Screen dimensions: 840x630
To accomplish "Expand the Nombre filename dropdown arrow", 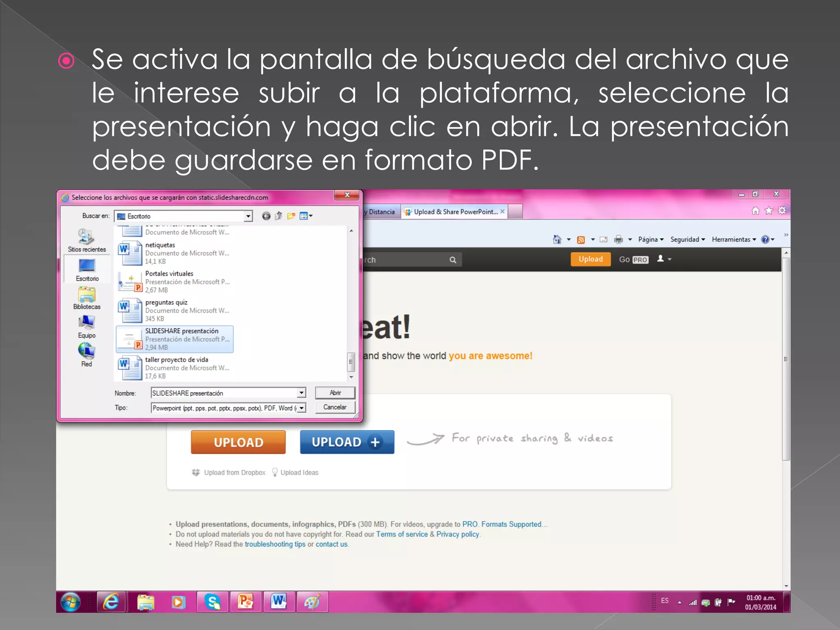I will [301, 393].
